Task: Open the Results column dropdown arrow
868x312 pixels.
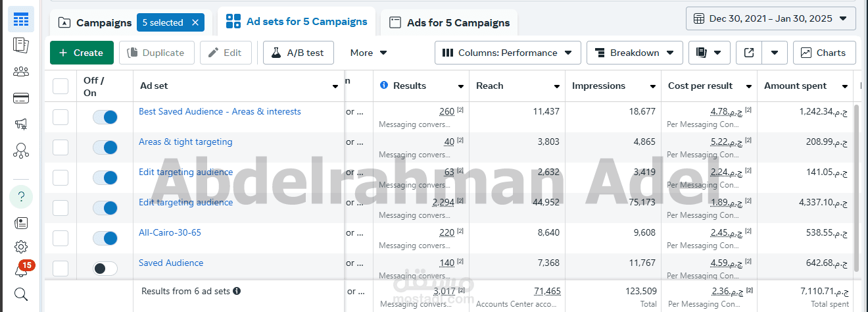Action: click(x=461, y=86)
